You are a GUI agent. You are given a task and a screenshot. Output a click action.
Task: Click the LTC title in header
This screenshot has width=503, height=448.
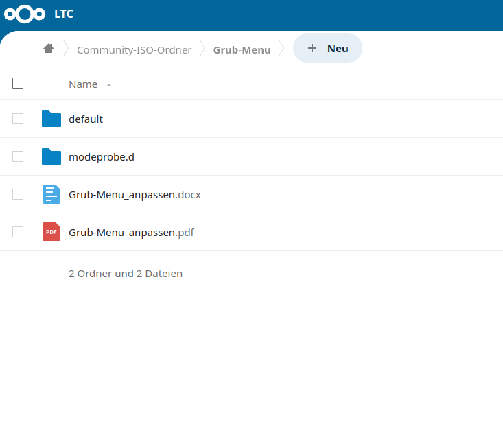[x=64, y=14]
